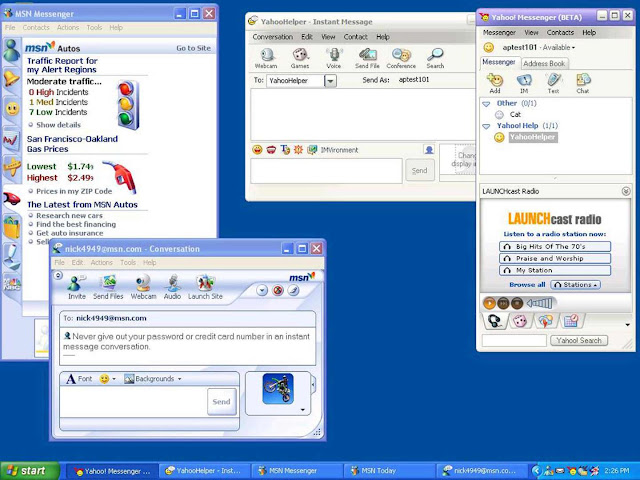Open the emoticon dropdown next to Font
This screenshot has width=640, height=480.
click(x=113, y=379)
